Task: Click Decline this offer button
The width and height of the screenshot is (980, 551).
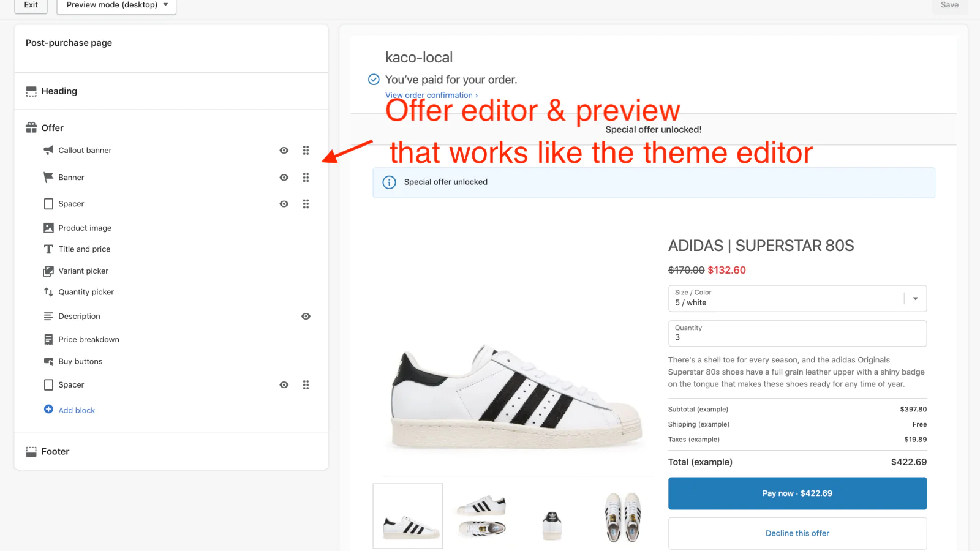Action: 797,533
